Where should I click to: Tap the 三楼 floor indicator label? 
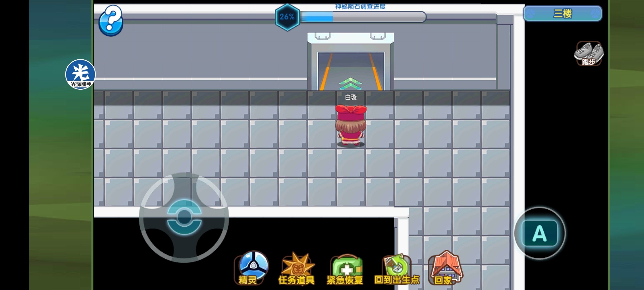562,13
